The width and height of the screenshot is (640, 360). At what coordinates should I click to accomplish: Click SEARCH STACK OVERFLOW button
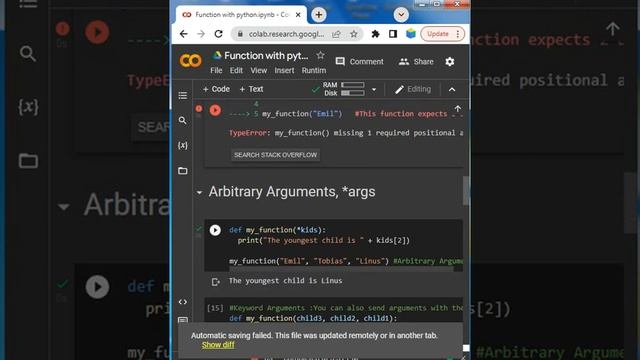coord(275,155)
